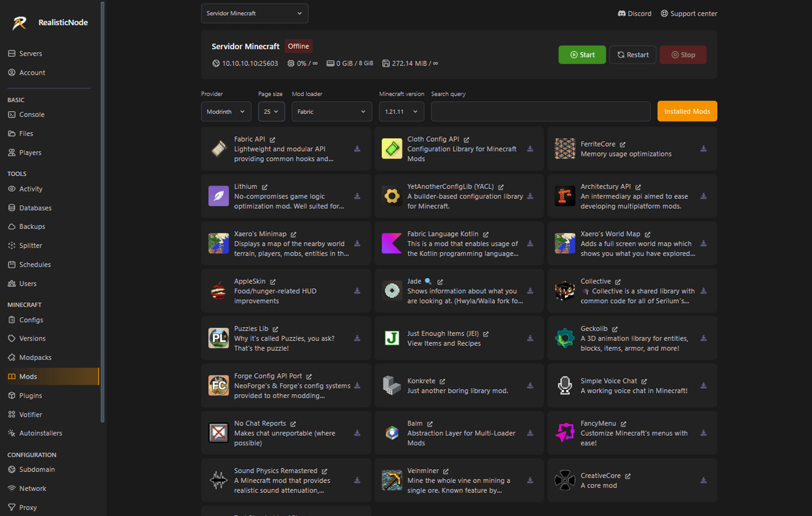Download the Geckolib mod
Viewport: 812px width, 516px height.
703,338
